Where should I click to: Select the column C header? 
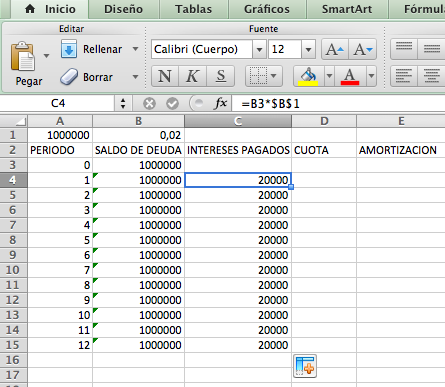point(238,121)
